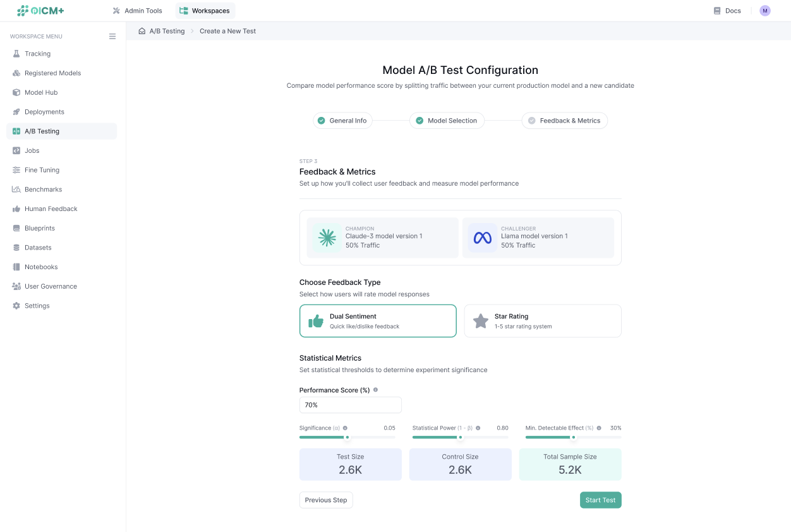The width and height of the screenshot is (791, 532).
Task: Select Dual Sentiment feedback type
Action: [378, 321]
